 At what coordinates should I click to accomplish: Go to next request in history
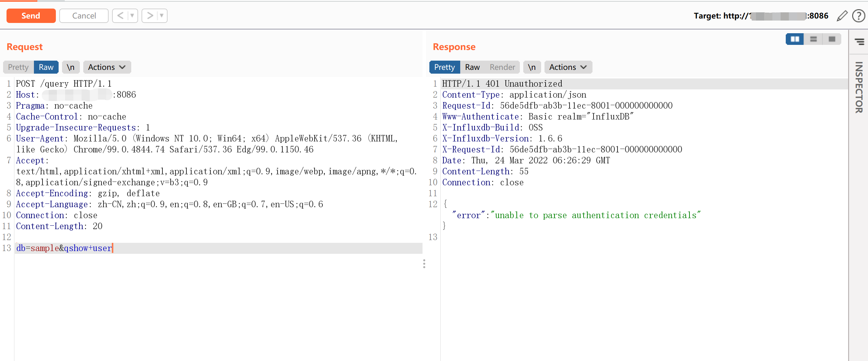coord(150,16)
